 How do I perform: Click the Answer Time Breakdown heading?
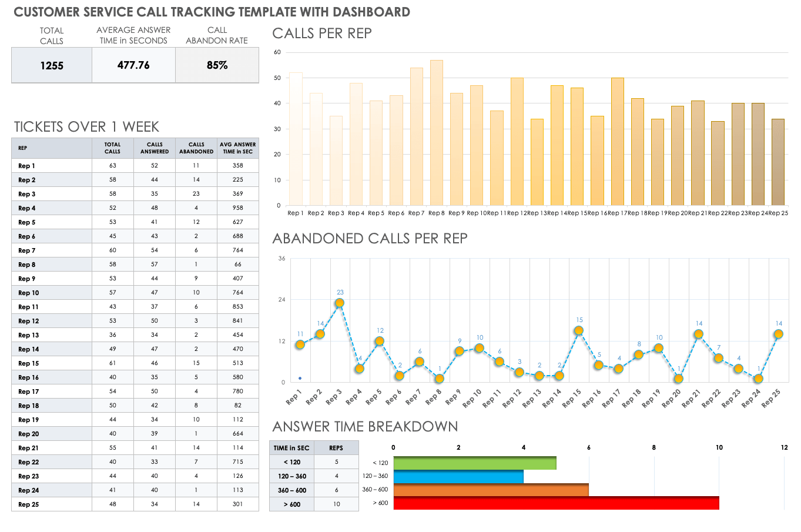[x=365, y=426]
